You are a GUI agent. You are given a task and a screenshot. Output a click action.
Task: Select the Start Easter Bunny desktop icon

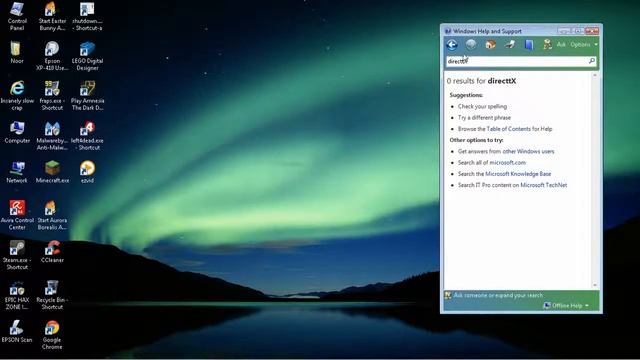tap(52, 16)
